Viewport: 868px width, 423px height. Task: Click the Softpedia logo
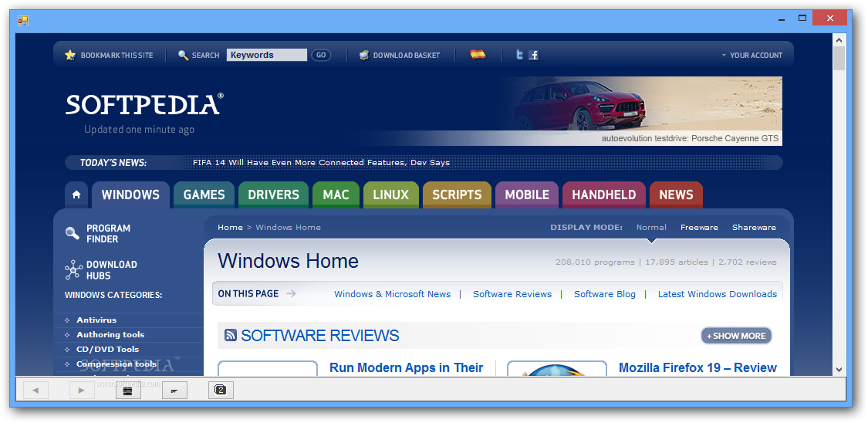tap(144, 104)
